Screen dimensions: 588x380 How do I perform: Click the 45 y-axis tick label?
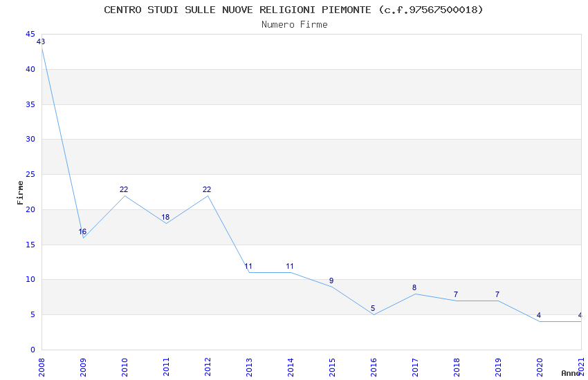30,34
